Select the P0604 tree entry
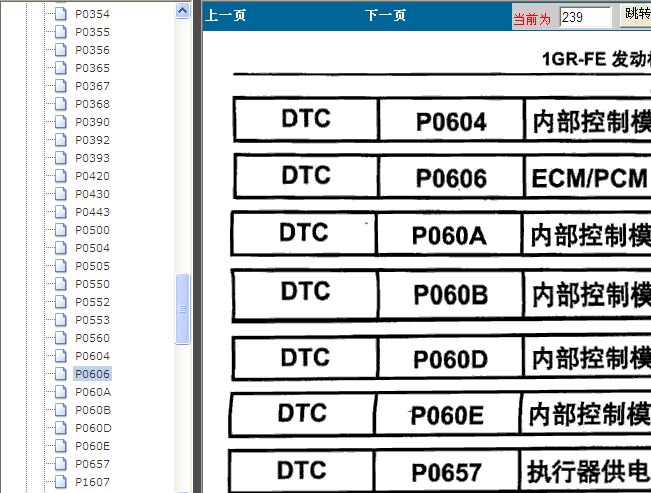This screenshot has height=493, width=651. tap(92, 356)
